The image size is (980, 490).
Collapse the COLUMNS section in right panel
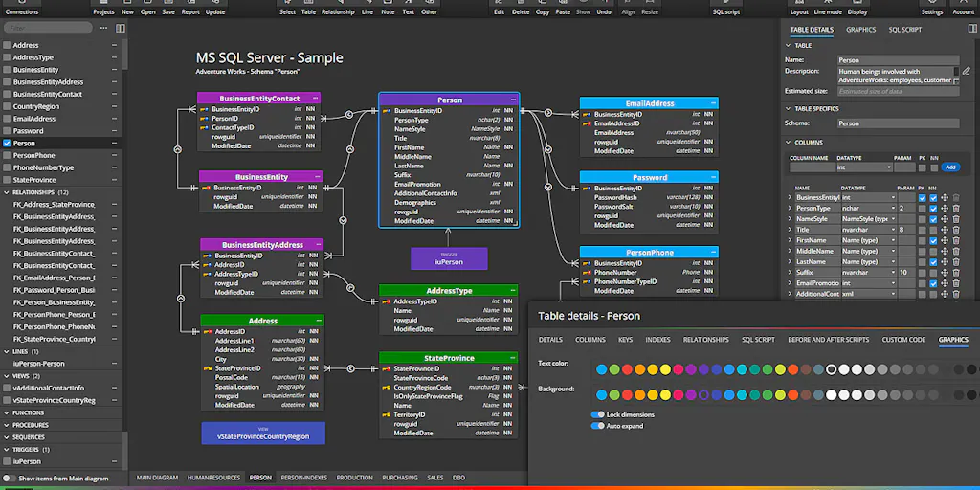(789, 142)
